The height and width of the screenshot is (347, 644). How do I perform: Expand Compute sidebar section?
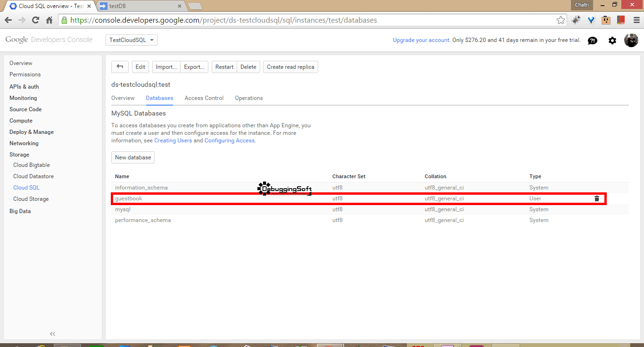21,121
